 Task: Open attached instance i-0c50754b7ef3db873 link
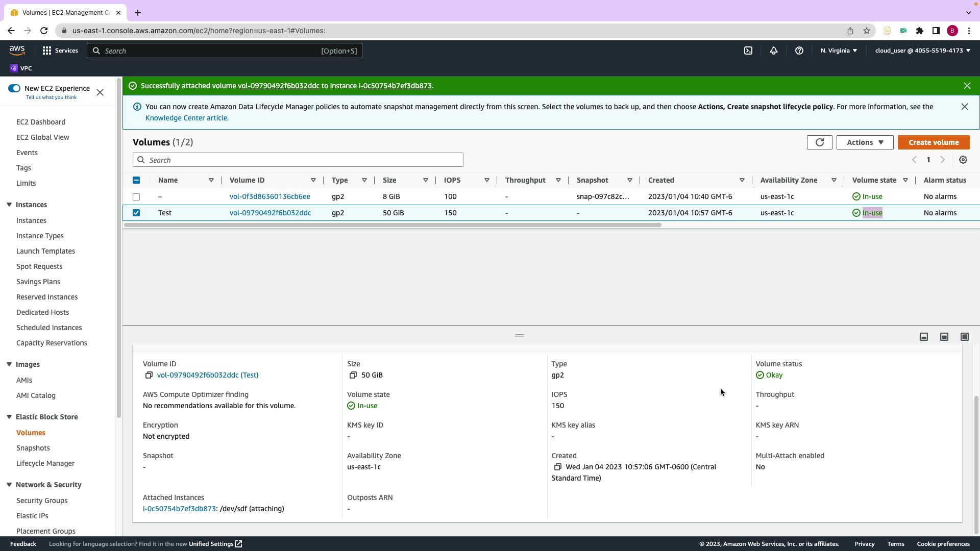point(179,509)
